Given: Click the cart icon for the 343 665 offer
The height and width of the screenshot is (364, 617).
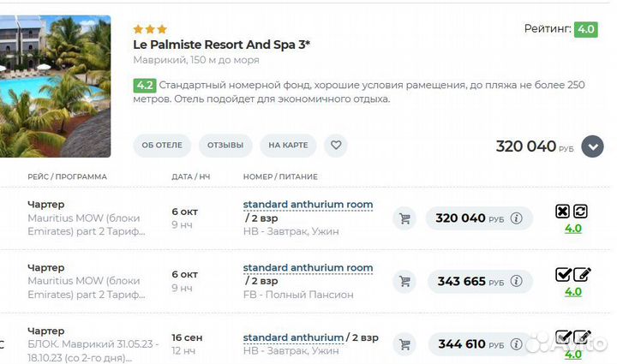Looking at the screenshot, I should click(404, 282).
